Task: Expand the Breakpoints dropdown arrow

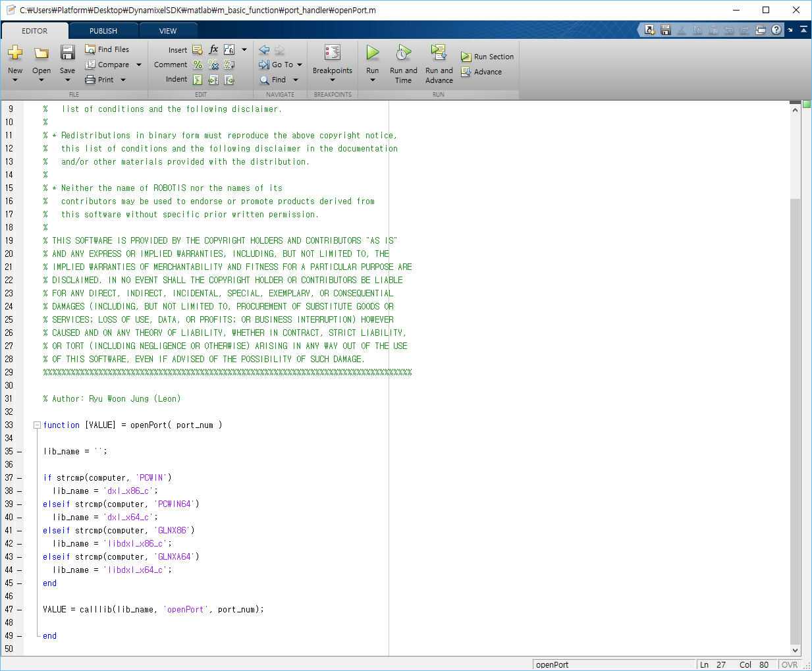Action: click(x=333, y=80)
